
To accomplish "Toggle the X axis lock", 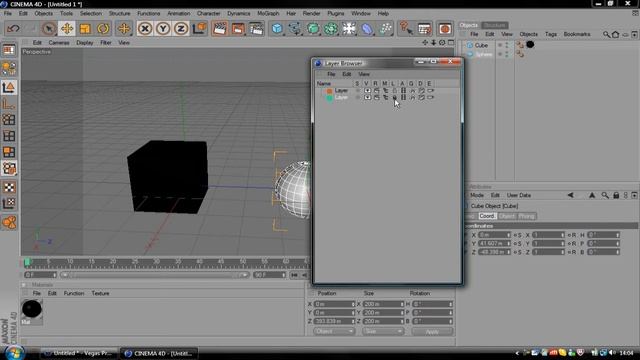I will click(144, 29).
